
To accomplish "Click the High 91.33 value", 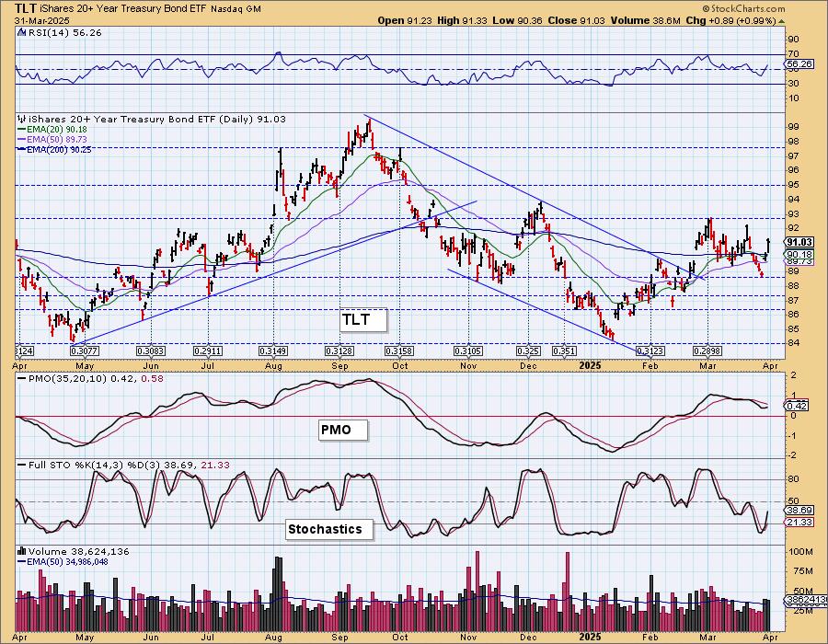I will pos(462,20).
